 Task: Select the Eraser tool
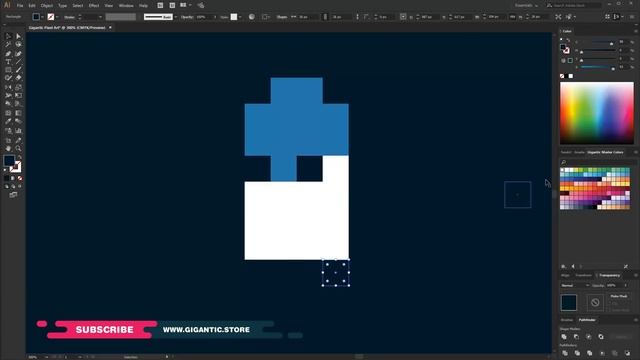(18, 78)
